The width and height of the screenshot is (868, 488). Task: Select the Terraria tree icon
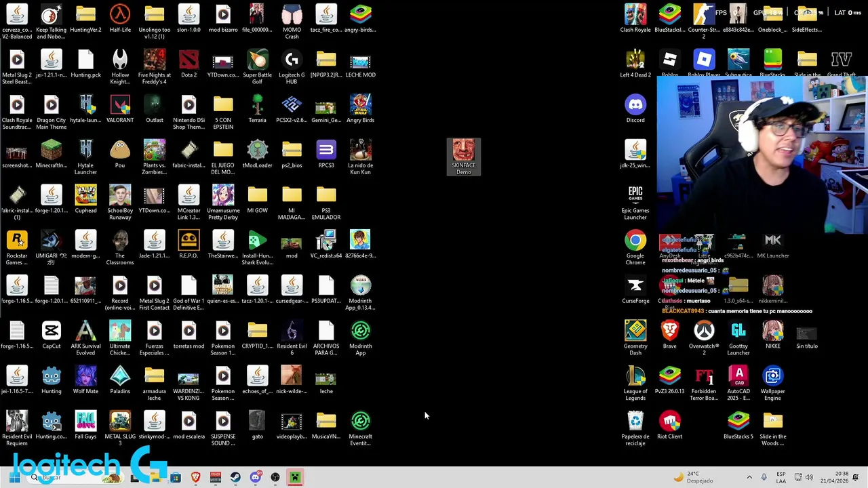click(x=257, y=109)
